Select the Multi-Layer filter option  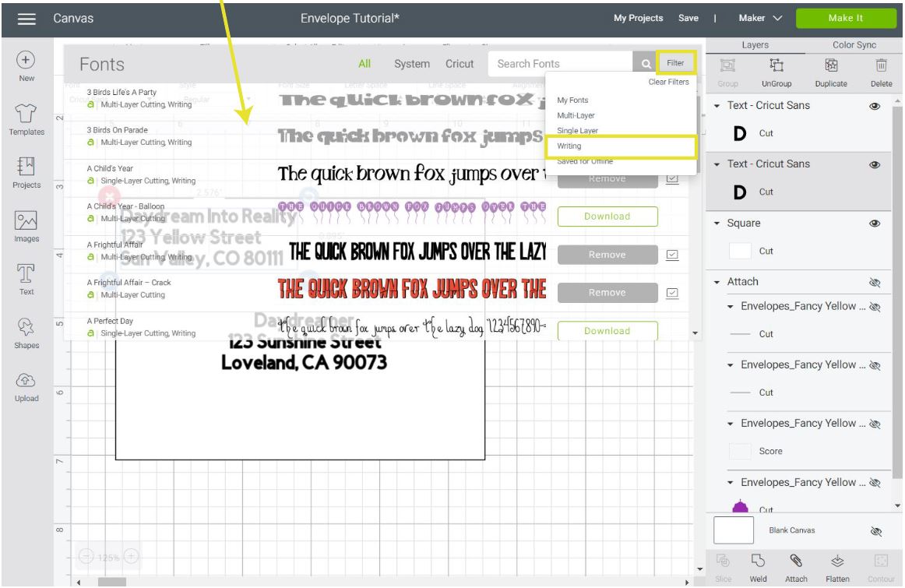click(x=576, y=115)
